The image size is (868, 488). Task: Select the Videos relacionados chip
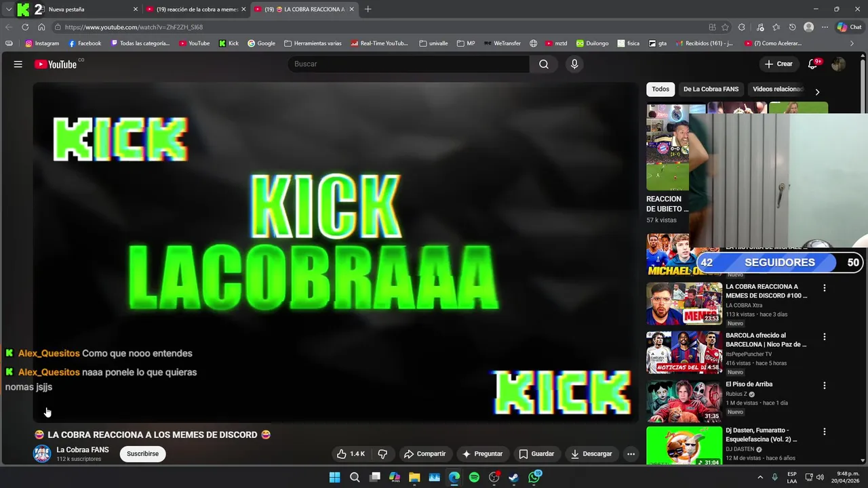(x=777, y=89)
